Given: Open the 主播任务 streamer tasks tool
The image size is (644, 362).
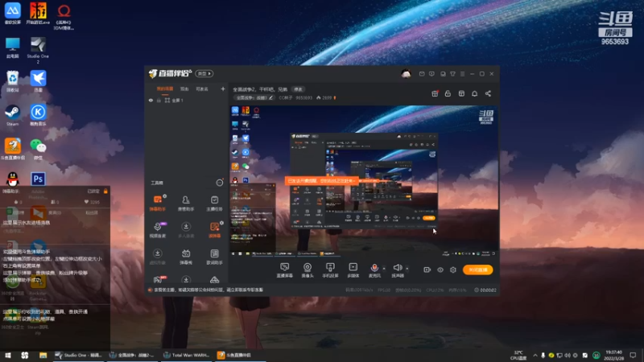Looking at the screenshot, I should pyautogui.click(x=214, y=203).
